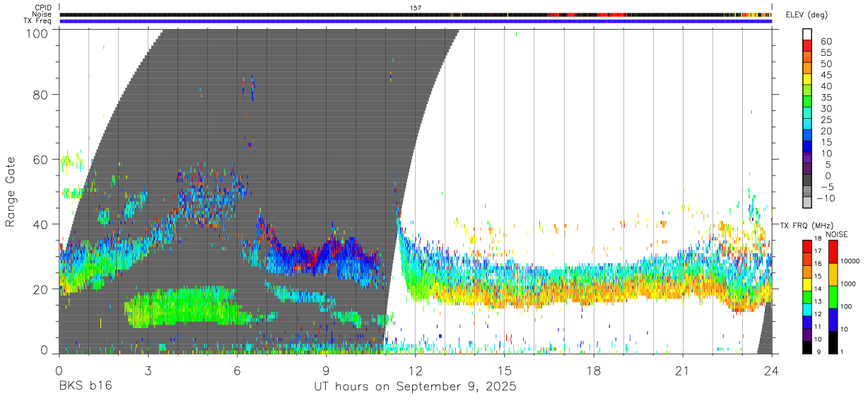Click the noise scale label '1000'
This screenshot has height=401, width=868.
pyautogui.click(x=849, y=284)
